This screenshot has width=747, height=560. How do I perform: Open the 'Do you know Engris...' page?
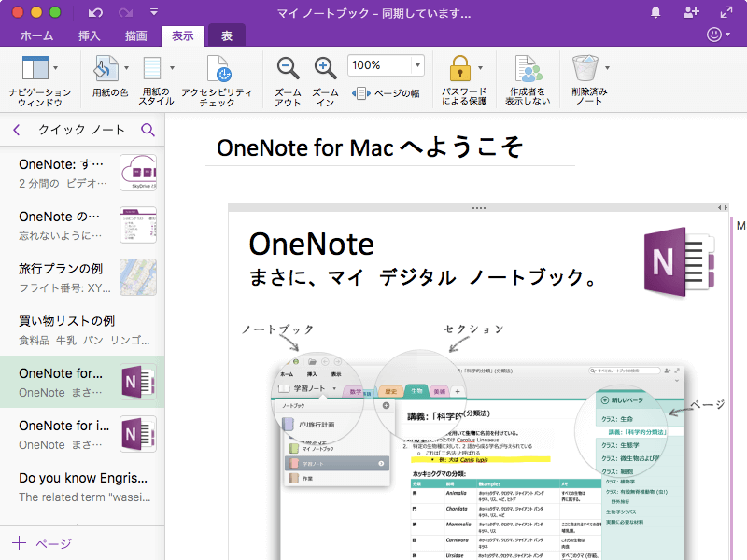82,486
